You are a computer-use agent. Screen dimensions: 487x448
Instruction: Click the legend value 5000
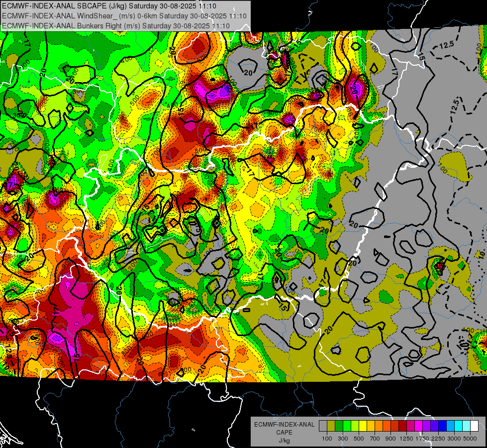pos(470,439)
